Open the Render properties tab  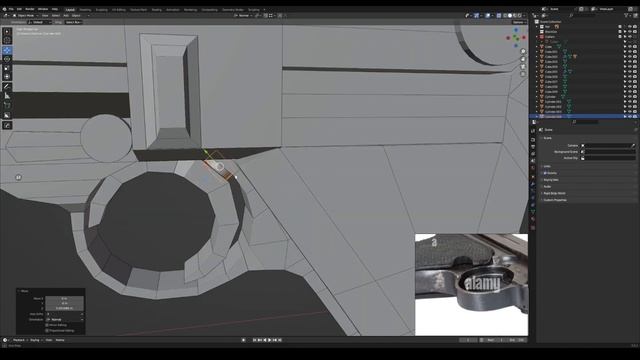pos(533,139)
